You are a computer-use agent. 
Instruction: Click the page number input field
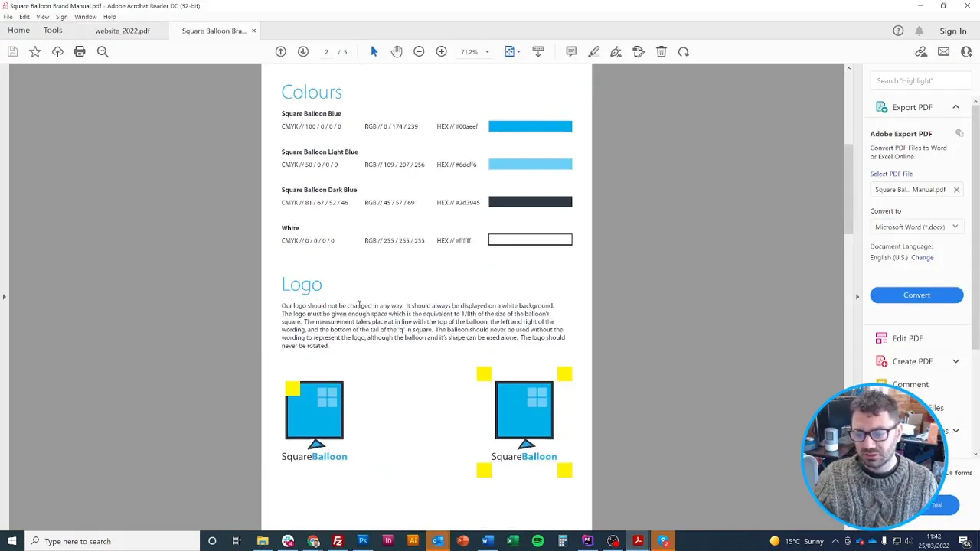[x=326, y=51]
